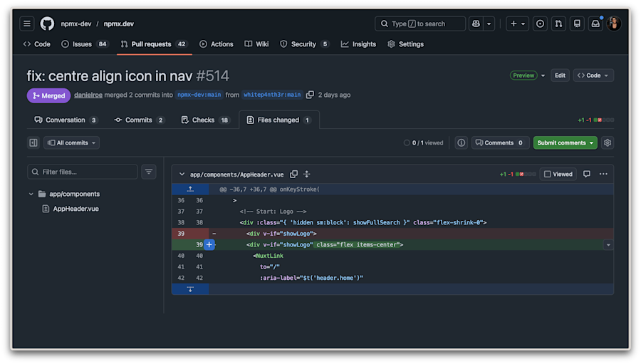Open the notifications inbox

(595, 24)
